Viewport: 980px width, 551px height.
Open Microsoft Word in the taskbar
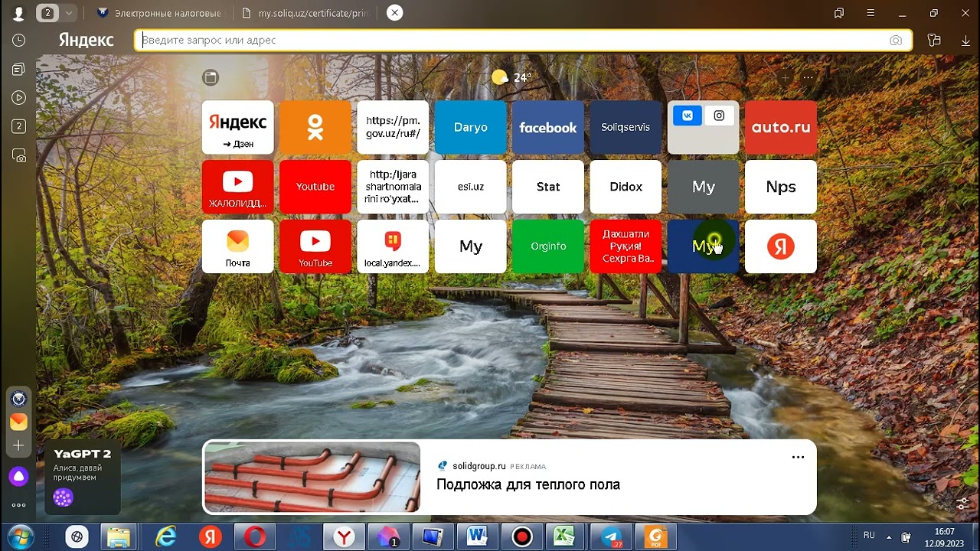tap(477, 537)
